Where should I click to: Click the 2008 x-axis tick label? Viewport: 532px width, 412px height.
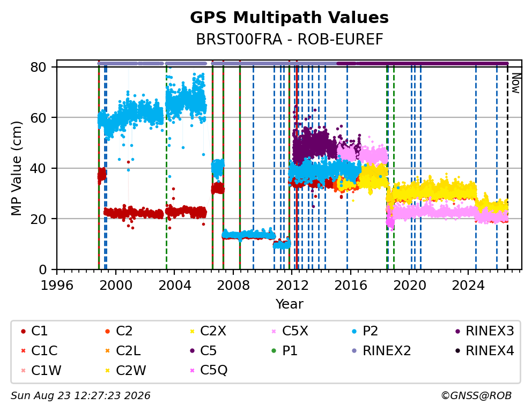233,285
